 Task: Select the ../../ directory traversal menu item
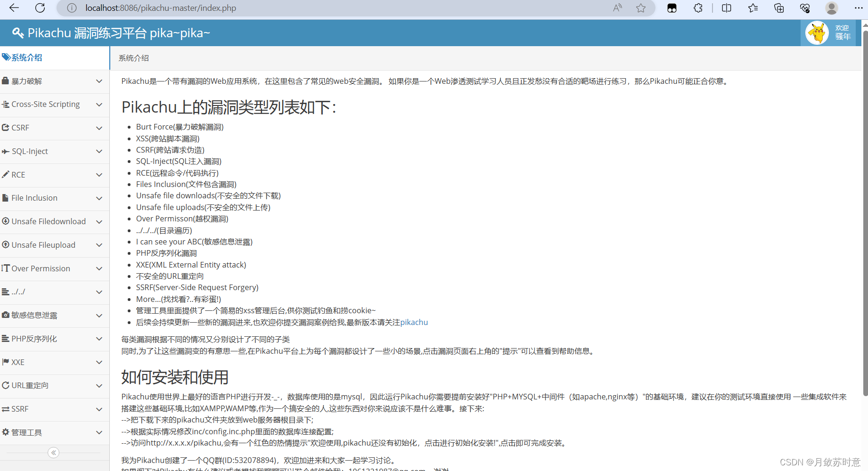click(55, 292)
